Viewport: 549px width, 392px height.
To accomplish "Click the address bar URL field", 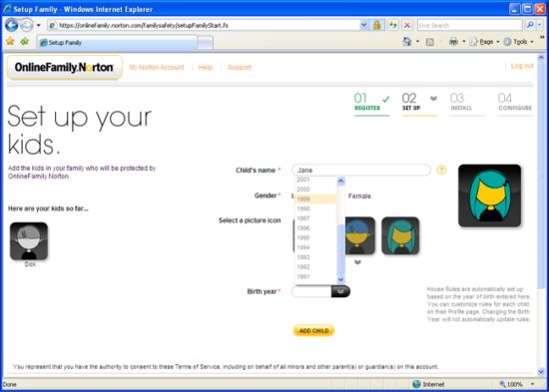I will [205, 25].
